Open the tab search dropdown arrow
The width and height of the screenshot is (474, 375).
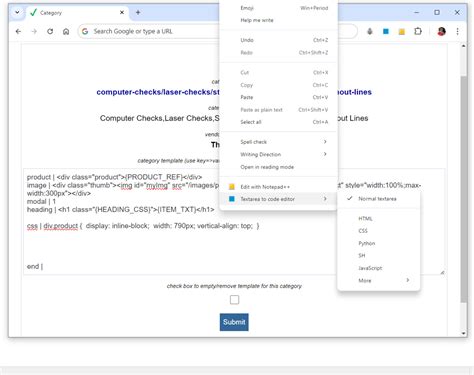click(17, 13)
